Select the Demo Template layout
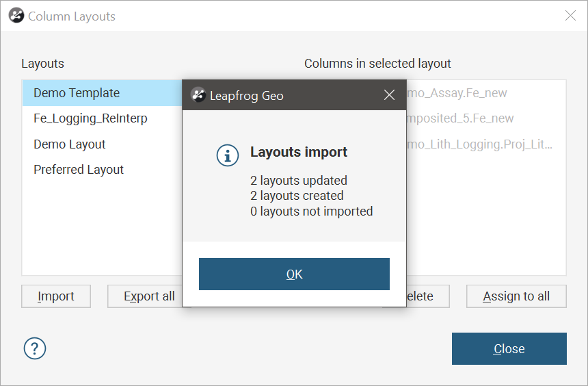Image resolution: width=588 pixels, height=386 pixels. (77, 93)
